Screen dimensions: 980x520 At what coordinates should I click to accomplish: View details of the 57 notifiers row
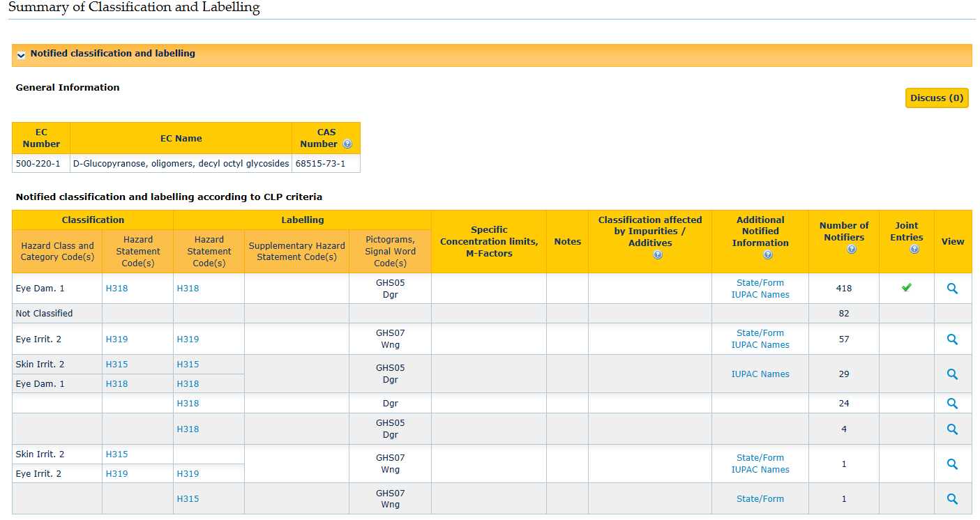pyautogui.click(x=952, y=339)
